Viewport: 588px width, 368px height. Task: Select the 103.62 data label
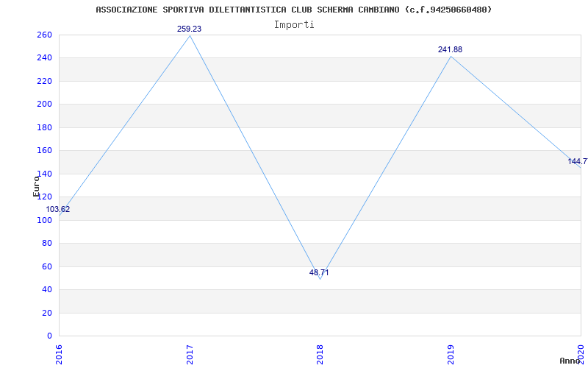point(58,210)
